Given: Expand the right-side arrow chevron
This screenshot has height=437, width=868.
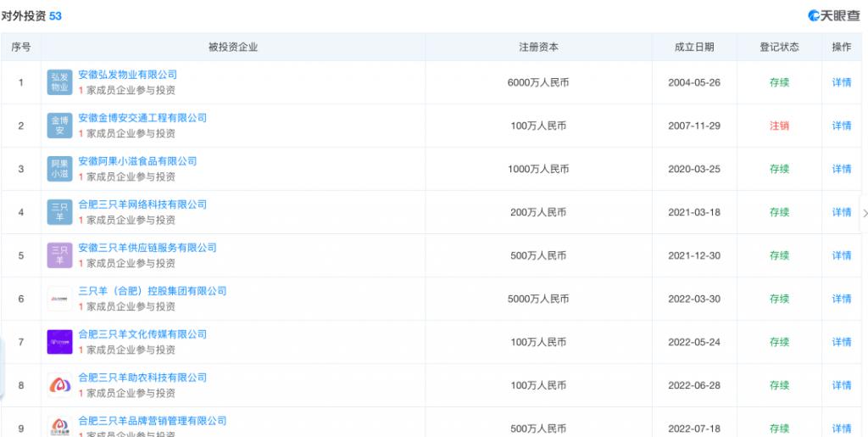Looking at the screenshot, I should tap(864, 213).
